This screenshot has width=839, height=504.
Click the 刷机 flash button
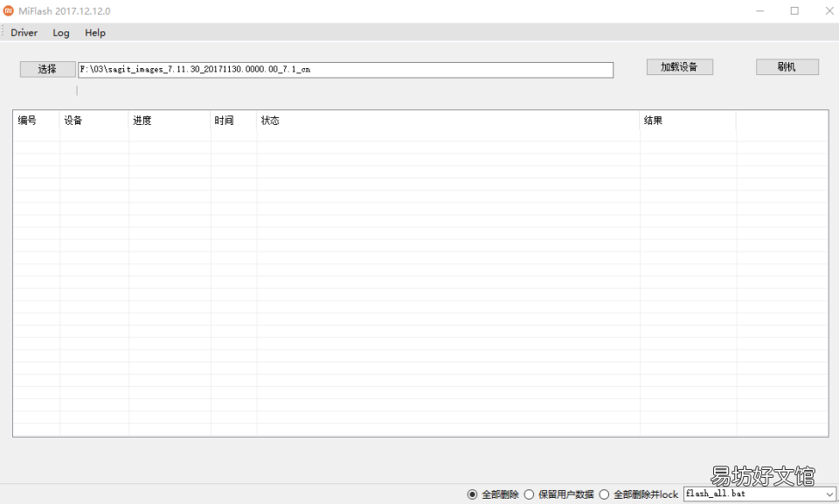click(787, 67)
